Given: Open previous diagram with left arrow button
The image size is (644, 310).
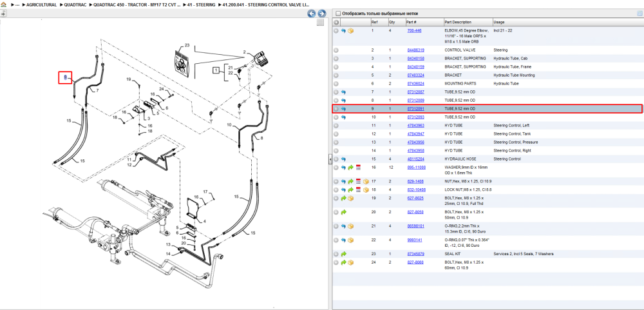Looking at the screenshot, I should coord(312,14).
